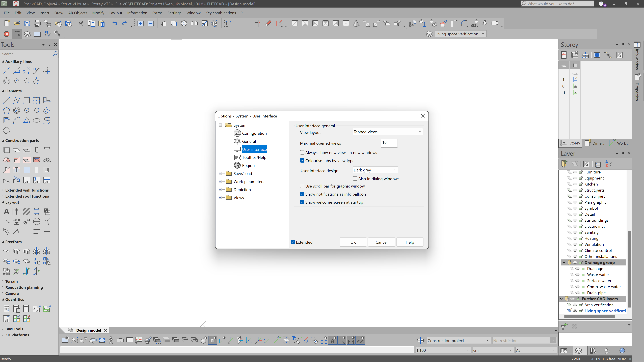The height and width of the screenshot is (362, 644).
Task: Click the Eraser icon in the toolbar
Action: (268, 23)
